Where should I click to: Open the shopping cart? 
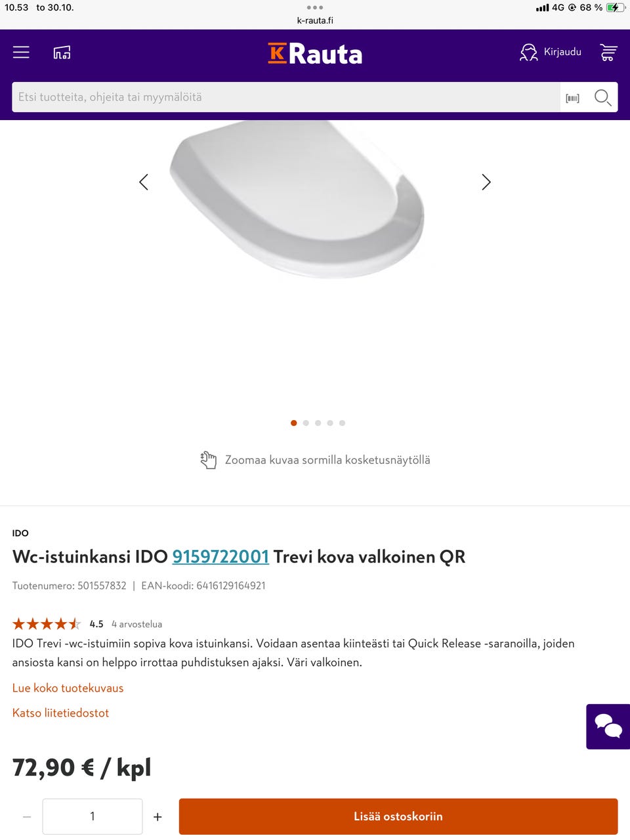[608, 52]
